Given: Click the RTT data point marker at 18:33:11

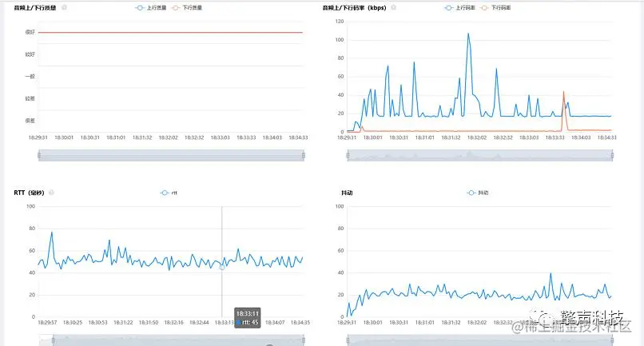Looking at the screenshot, I should pos(222,267).
